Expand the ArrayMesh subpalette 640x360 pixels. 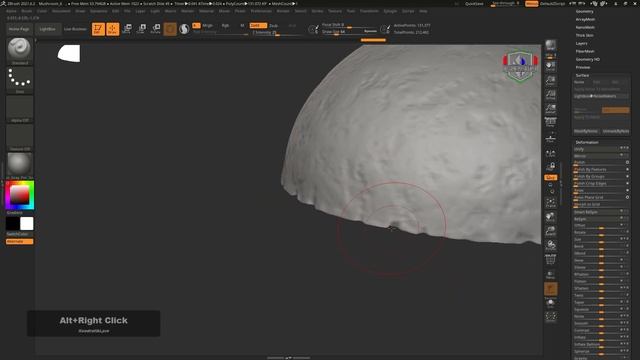(x=585, y=19)
